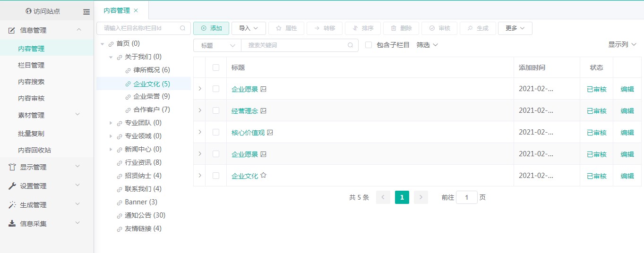644x253 pixels.
Task: Click the sidebar collapse hamburger icon
Action: tap(86, 11)
